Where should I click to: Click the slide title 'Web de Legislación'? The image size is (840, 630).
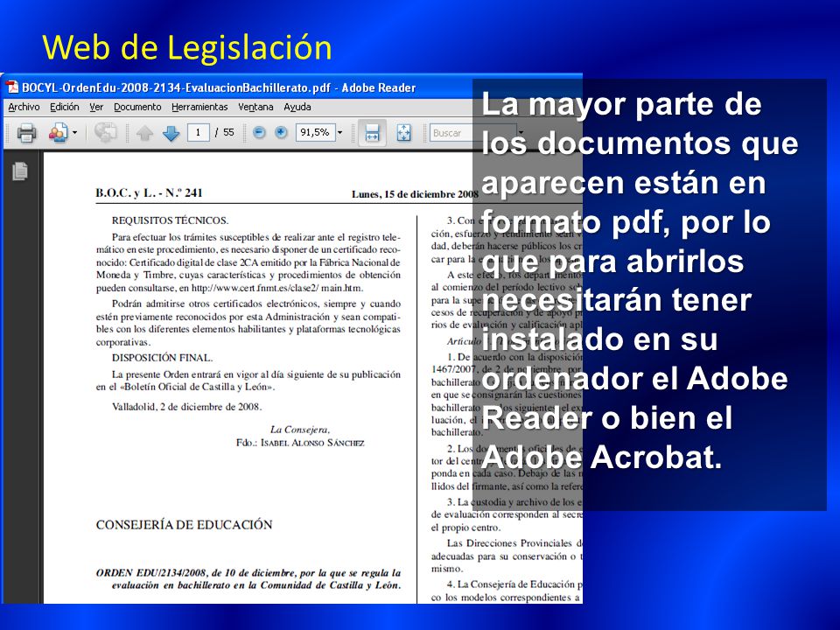(x=187, y=47)
